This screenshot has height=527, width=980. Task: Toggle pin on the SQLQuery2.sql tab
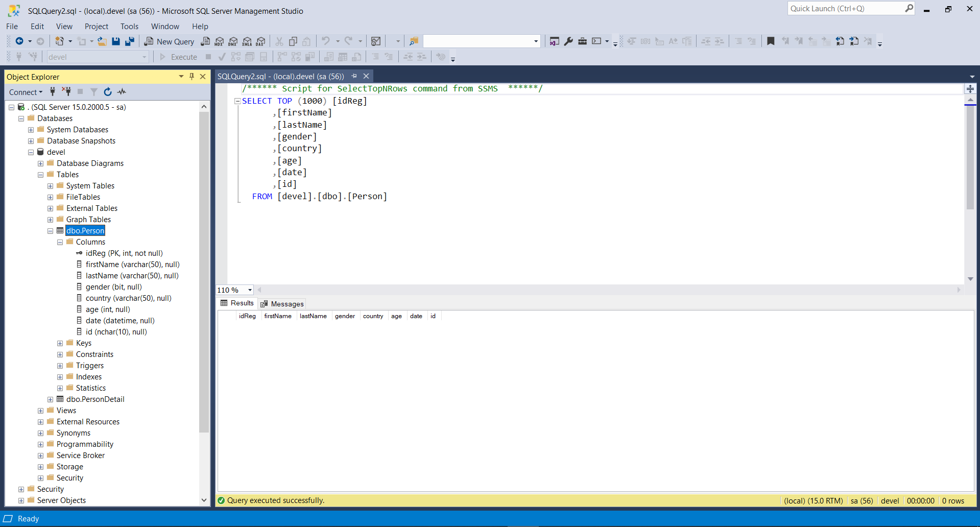[x=354, y=76]
